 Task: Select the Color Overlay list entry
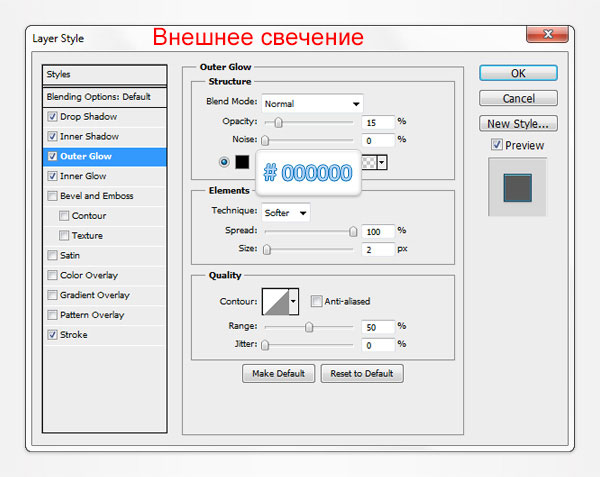pos(105,275)
